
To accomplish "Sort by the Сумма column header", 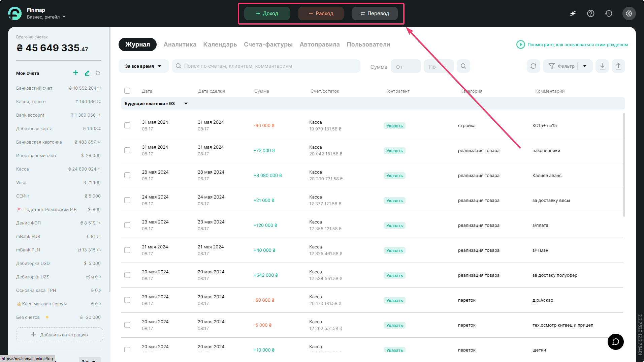I will tap(261, 91).
